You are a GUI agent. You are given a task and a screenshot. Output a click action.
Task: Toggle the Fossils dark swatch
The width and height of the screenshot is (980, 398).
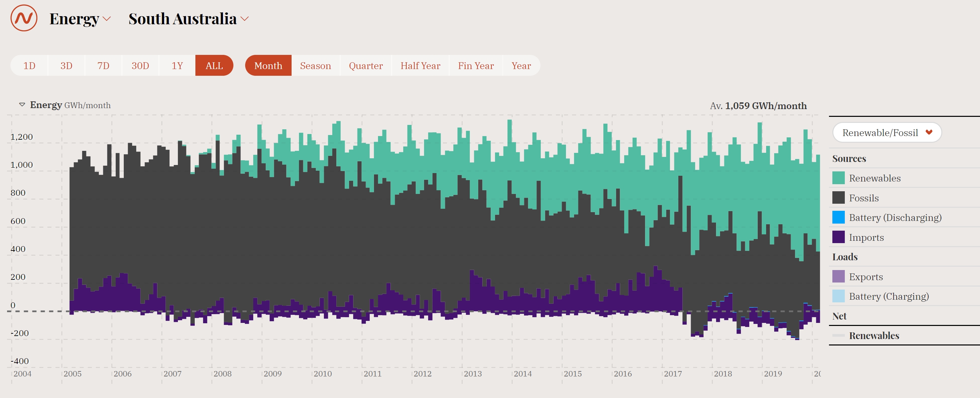point(838,198)
